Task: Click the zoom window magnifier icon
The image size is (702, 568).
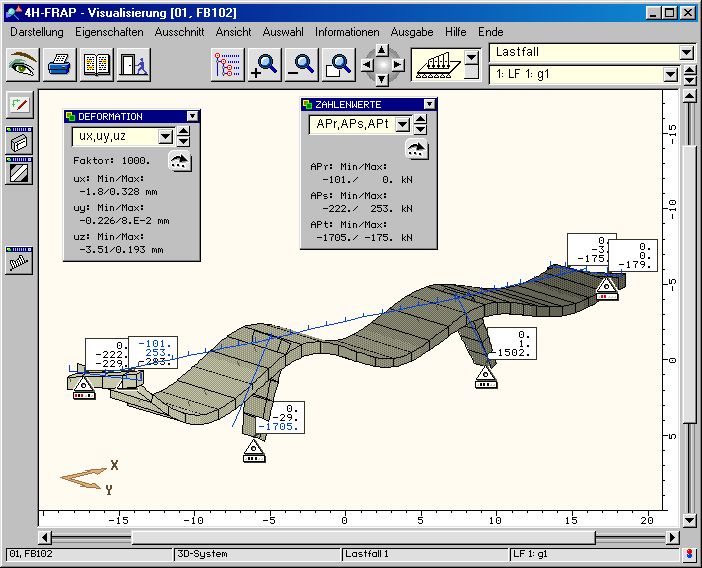Action: [340, 65]
